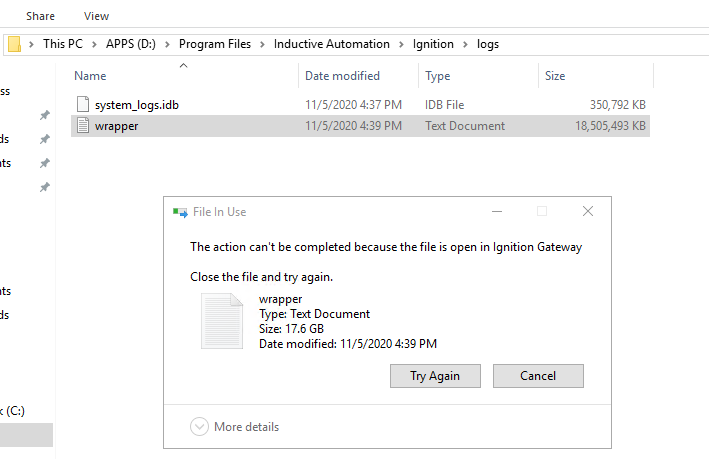Viewport: 709px width, 459px height.
Task: Click the (C:) drive in navigation pane
Action: [12, 411]
